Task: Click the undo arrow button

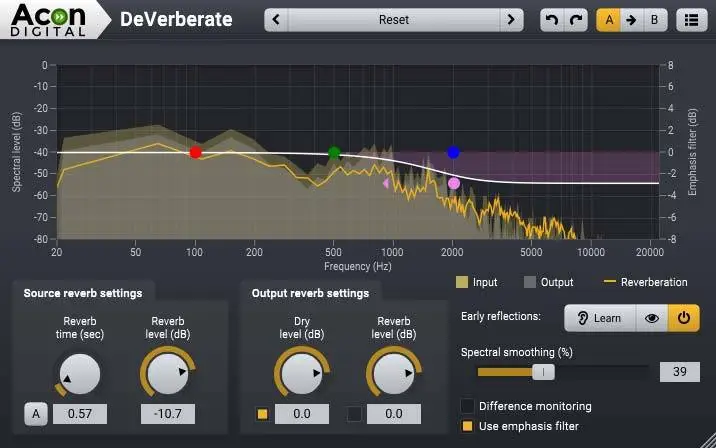Action: click(552, 20)
